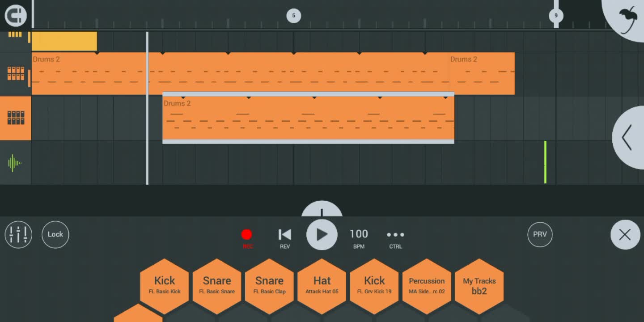Image resolution: width=644 pixels, height=322 pixels.
Task: Start playback with the play button
Action: pyautogui.click(x=322, y=234)
